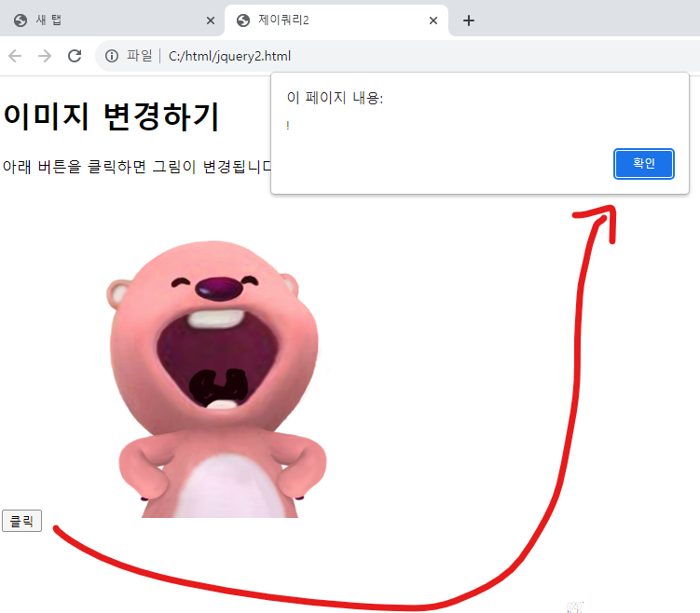Close the 새 탭 tab

[211, 20]
